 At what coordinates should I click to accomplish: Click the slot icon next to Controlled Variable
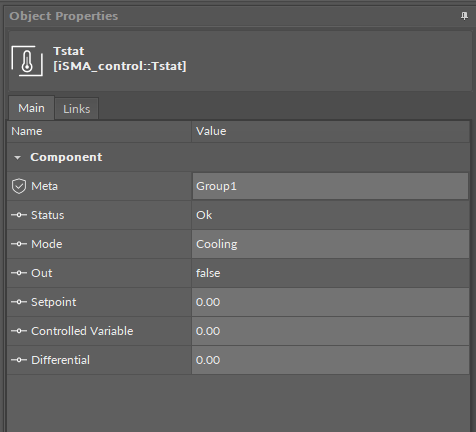click(x=19, y=331)
